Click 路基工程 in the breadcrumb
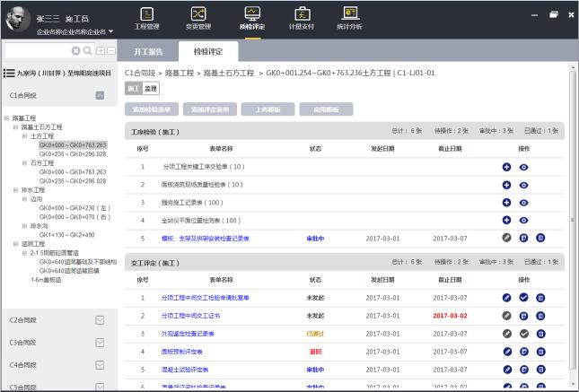Screen dimensions: 579x392 [180, 73]
